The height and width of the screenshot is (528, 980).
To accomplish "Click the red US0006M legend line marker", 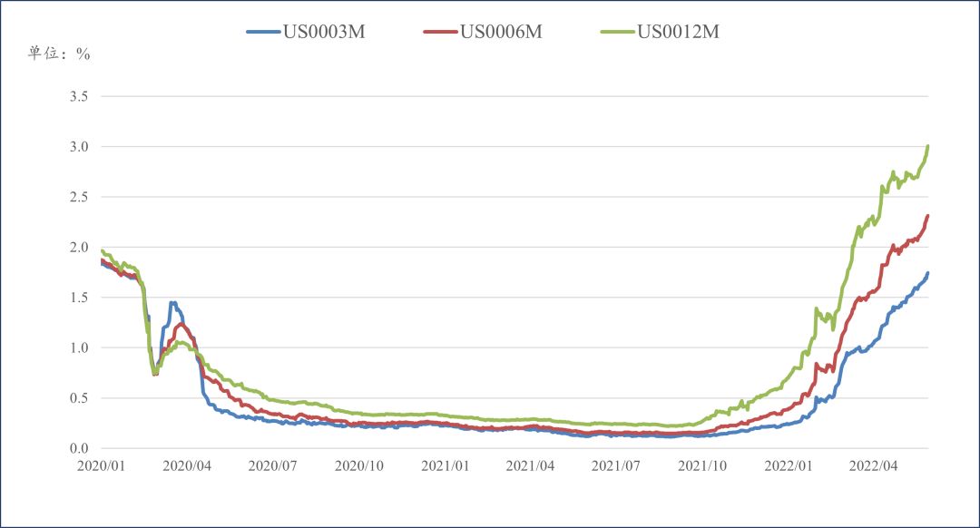I will click(440, 33).
